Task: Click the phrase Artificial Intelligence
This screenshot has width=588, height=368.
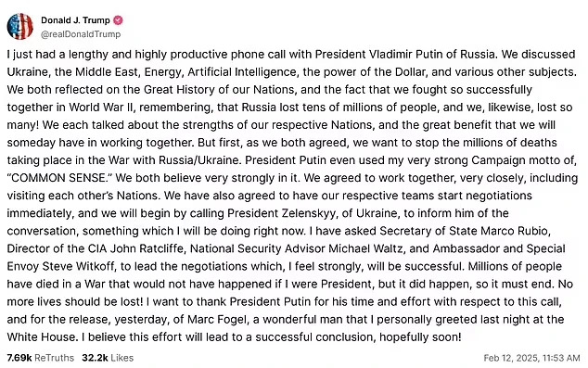Action: pyautogui.click(x=243, y=72)
